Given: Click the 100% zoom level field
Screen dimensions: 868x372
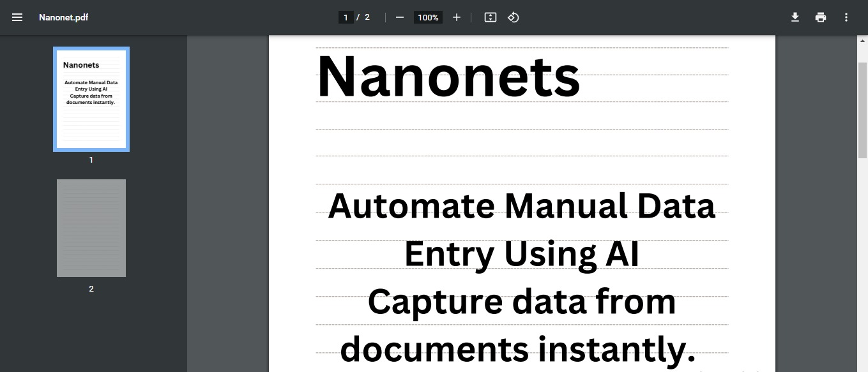Looking at the screenshot, I should coord(428,17).
